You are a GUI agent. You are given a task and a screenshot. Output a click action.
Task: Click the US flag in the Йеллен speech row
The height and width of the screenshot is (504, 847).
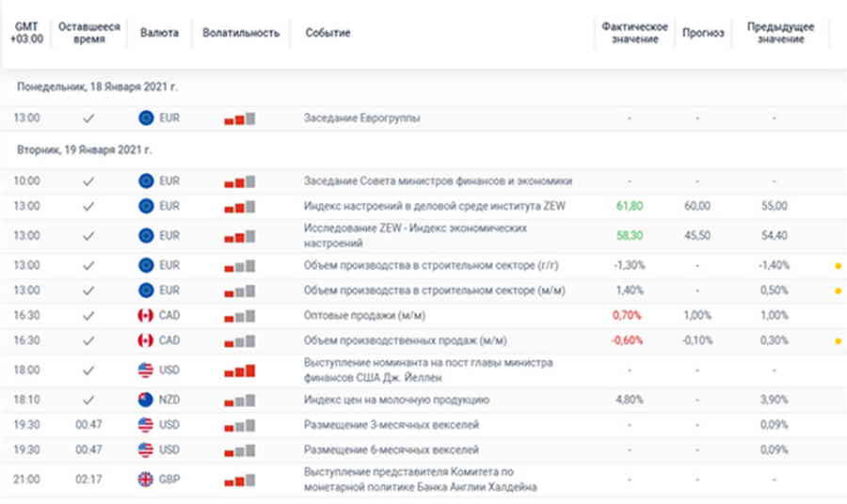[146, 370]
